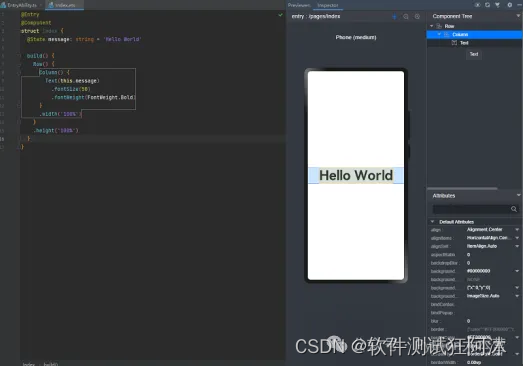Click the border attribute value field
The width and height of the screenshot is (523, 366).
(x=490, y=329)
